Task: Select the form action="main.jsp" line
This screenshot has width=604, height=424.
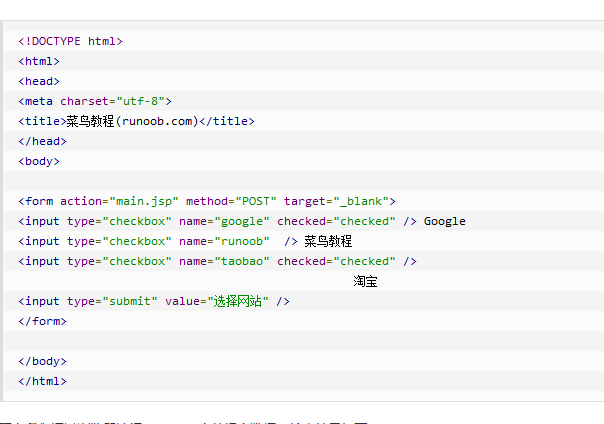Action: click(207, 201)
